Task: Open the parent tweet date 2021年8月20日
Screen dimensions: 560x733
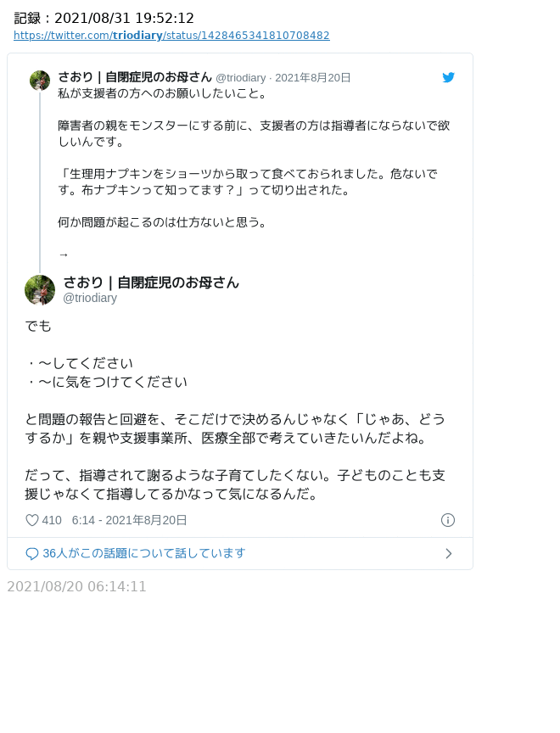Action: (312, 78)
